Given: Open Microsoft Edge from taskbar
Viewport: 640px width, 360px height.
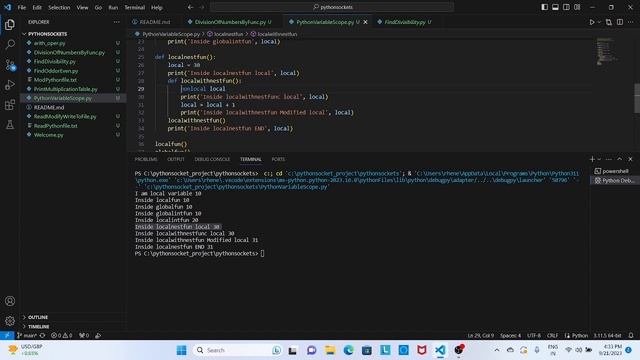Looking at the screenshot, I should tap(348, 350).
